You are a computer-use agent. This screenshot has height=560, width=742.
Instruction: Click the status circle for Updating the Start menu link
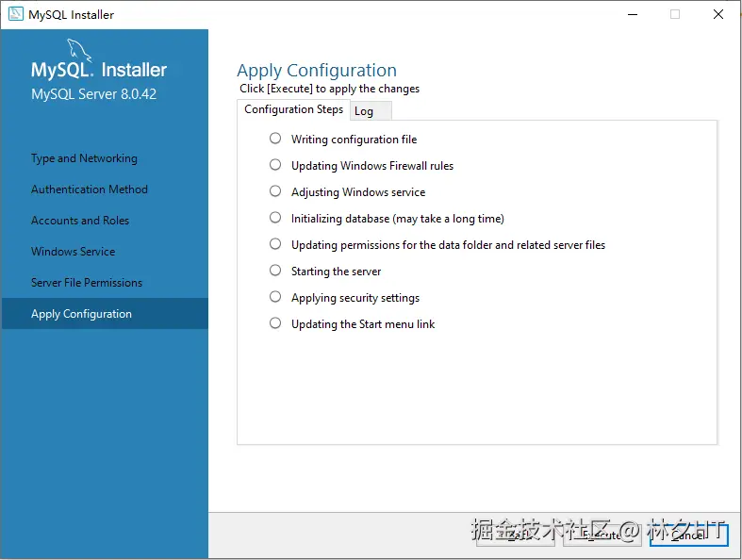pyautogui.click(x=275, y=323)
